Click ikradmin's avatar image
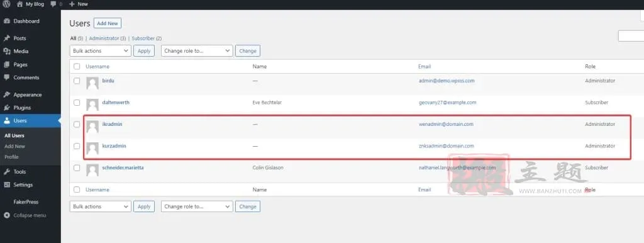 point(92,127)
